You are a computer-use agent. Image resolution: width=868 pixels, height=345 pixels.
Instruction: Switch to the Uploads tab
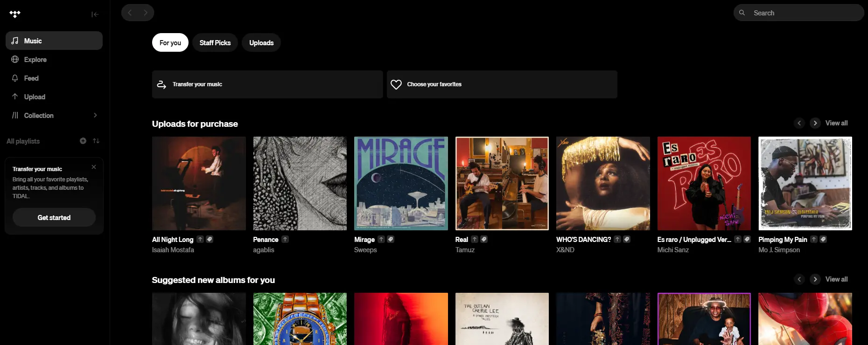pos(261,42)
